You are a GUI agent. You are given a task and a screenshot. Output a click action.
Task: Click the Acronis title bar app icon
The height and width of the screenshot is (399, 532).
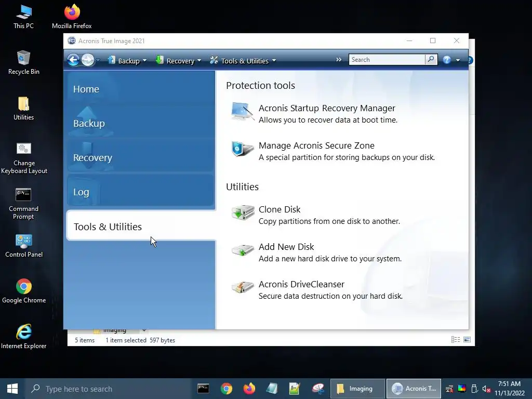click(x=72, y=41)
